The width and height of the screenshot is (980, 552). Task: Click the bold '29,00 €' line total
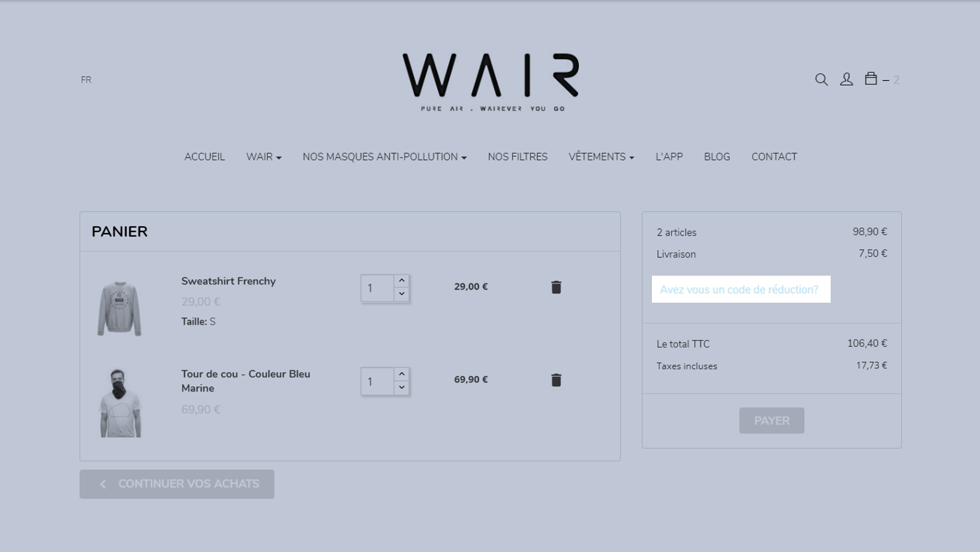point(471,286)
